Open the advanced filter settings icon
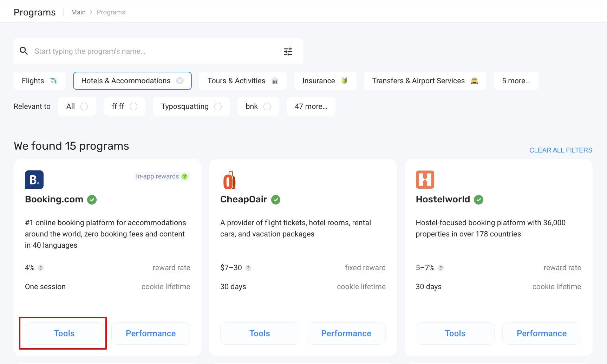607x364 pixels. click(288, 52)
